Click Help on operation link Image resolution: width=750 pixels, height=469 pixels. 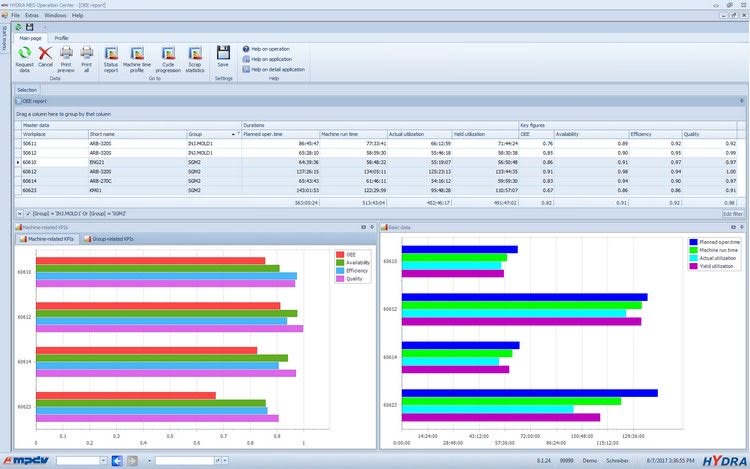[x=266, y=49]
